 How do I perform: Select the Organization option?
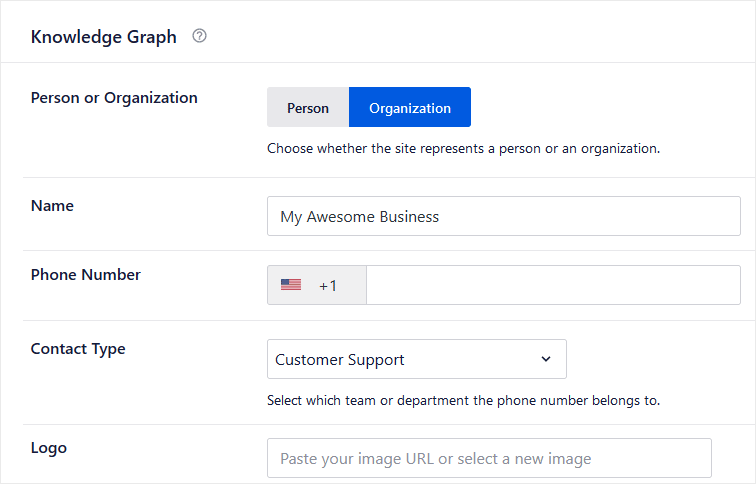coord(410,108)
